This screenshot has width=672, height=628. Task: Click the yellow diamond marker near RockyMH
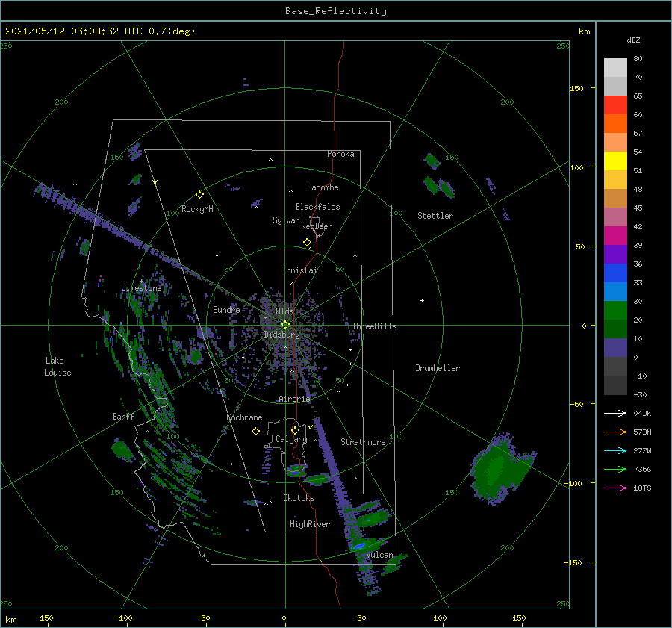[199, 195]
